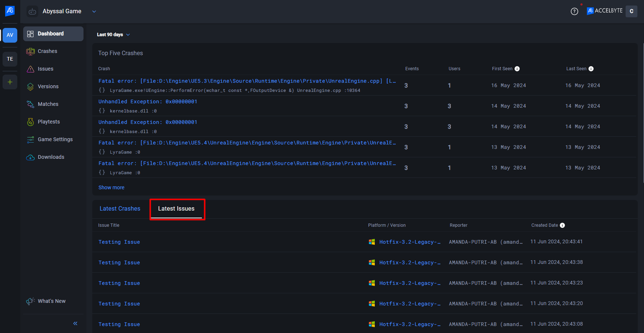Open the second Unhandled Exception 0x00000001 crash
Image resolution: width=644 pixels, height=333 pixels.
pyautogui.click(x=148, y=122)
